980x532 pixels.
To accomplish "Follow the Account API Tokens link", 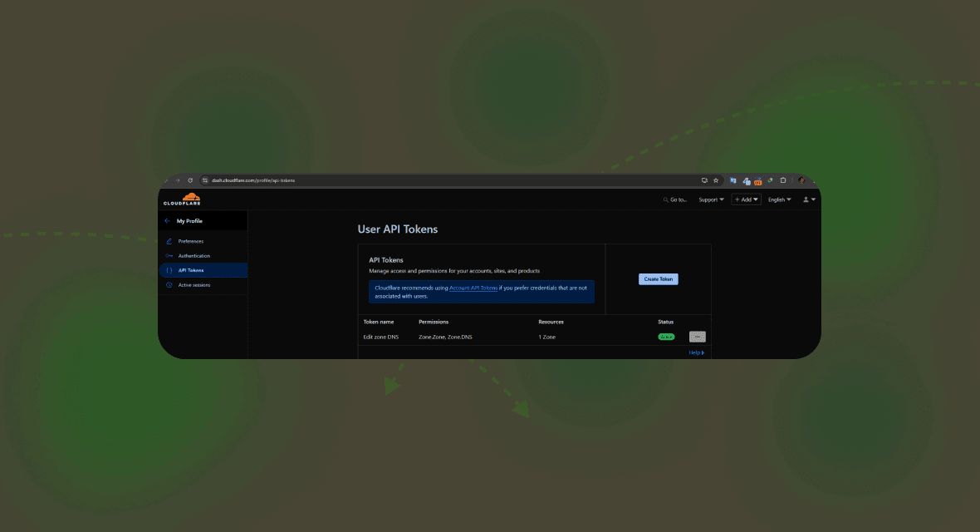I will pos(473,288).
